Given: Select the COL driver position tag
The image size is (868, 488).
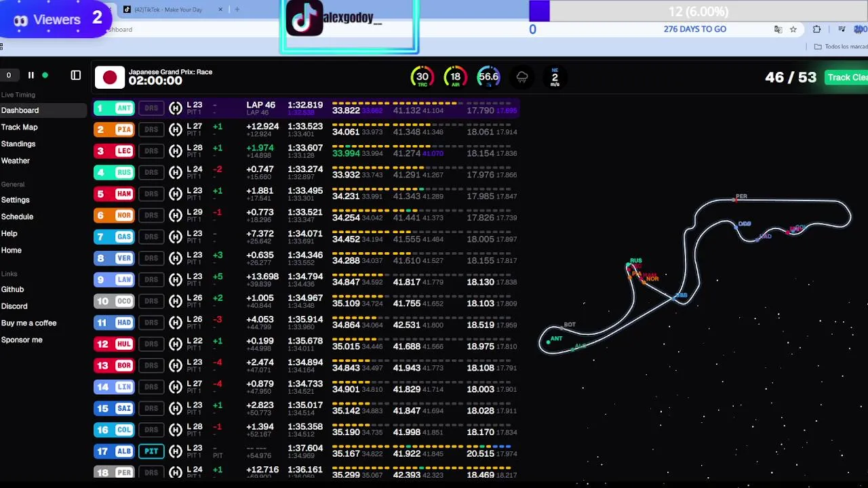Looking at the screenshot, I should tap(114, 430).
